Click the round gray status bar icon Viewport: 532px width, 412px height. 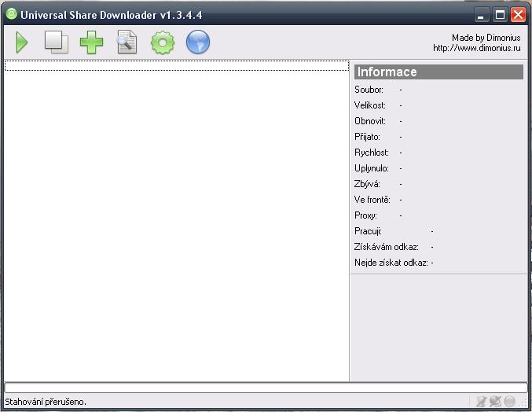tap(510, 402)
